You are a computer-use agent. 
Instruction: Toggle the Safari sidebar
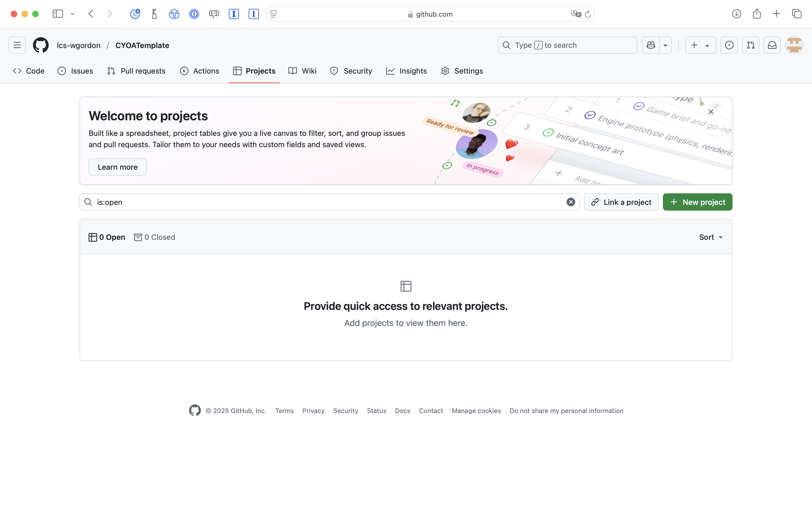pyautogui.click(x=58, y=14)
